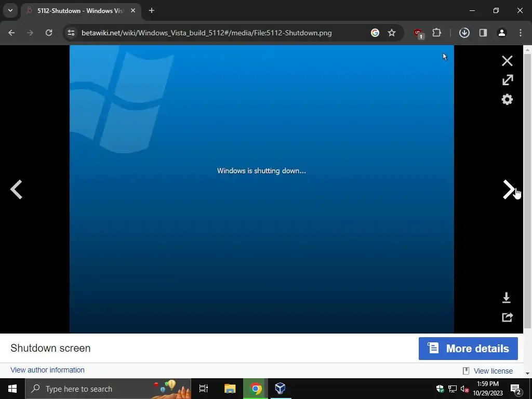532x399 pixels.
Task: Go to next image in the viewer
Action: [x=509, y=189]
